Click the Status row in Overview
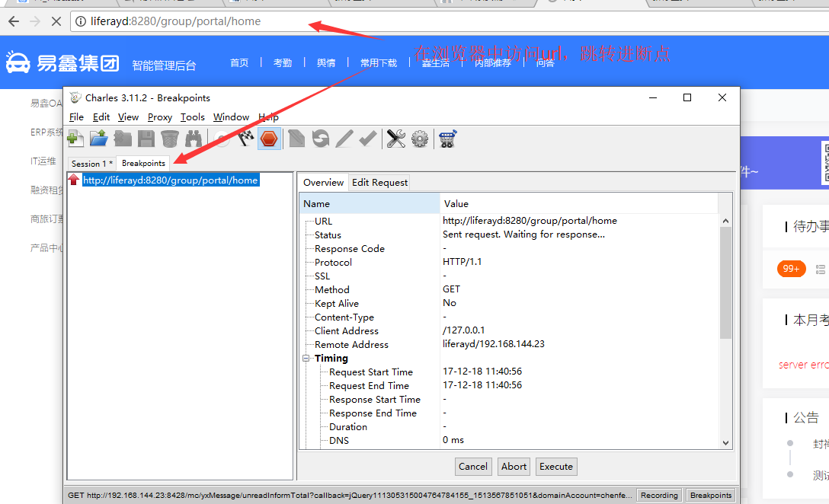The width and height of the screenshot is (829, 504). 509,234
